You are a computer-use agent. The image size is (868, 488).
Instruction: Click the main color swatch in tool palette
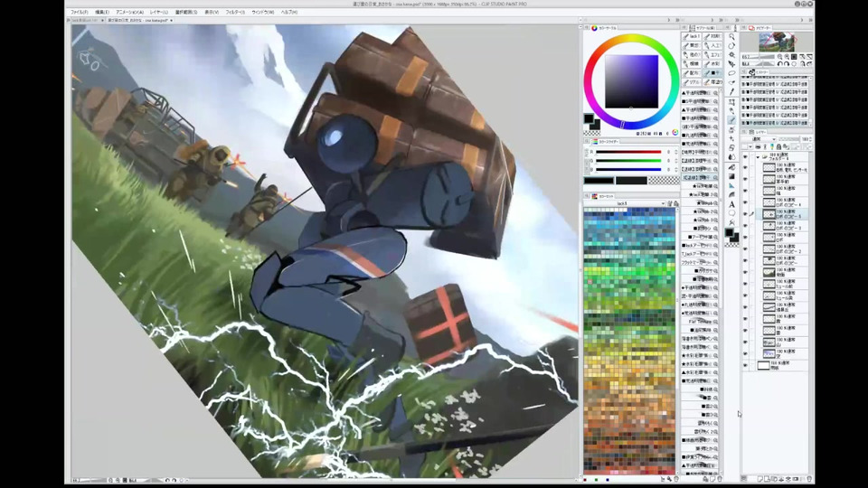point(729,232)
